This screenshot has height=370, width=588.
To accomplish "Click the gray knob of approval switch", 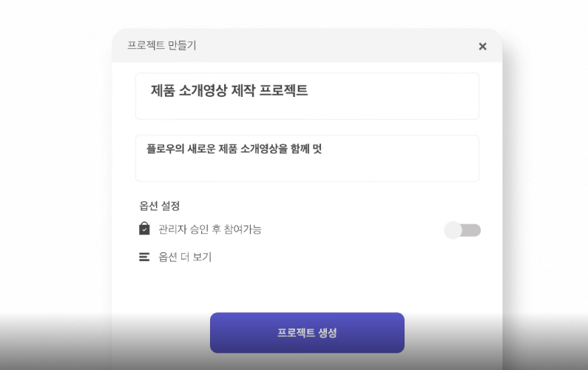I will pyautogui.click(x=453, y=230).
